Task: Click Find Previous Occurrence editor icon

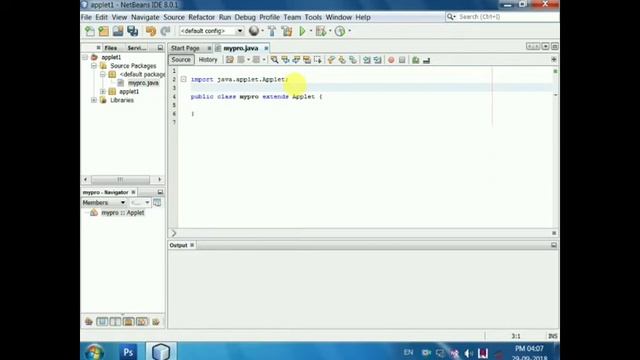Action: (x=285, y=60)
